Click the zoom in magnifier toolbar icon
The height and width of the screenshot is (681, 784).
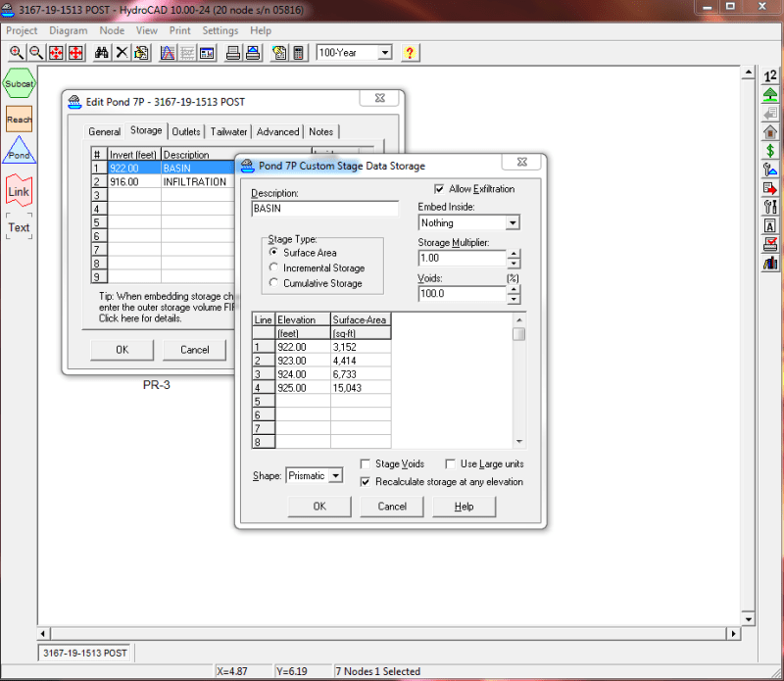pyautogui.click(x=17, y=53)
